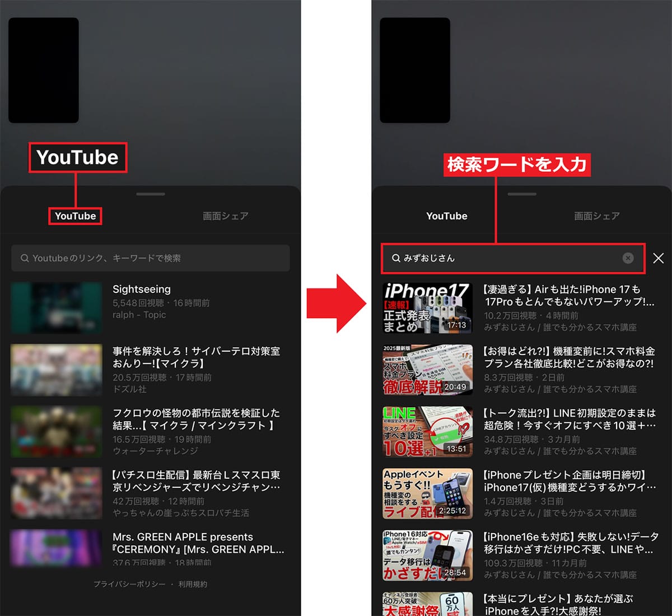Select the YouTube tab above the empty search box
Screen dimensions: 672x616
[76, 216]
